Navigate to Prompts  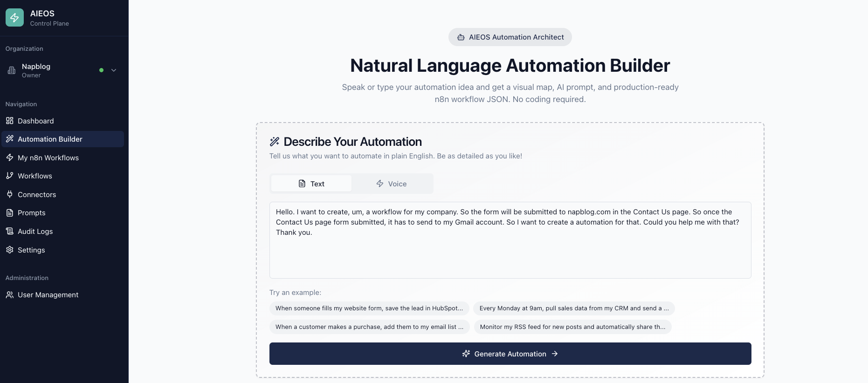[x=63, y=212]
